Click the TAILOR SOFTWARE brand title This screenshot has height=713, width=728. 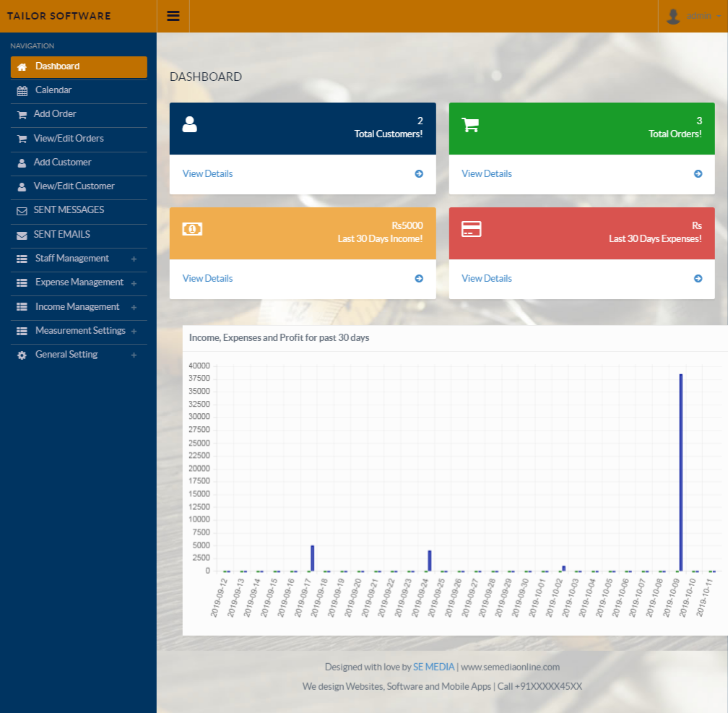pos(59,16)
